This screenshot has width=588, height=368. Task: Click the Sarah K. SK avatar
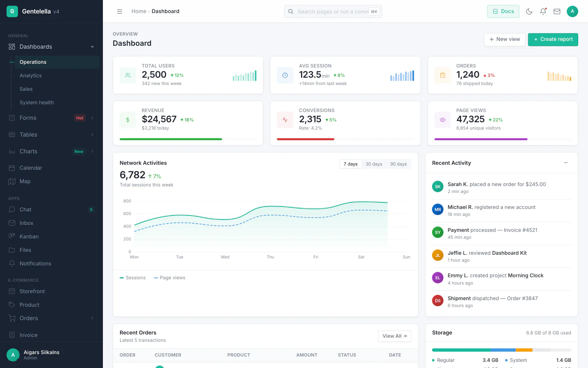[x=438, y=186]
